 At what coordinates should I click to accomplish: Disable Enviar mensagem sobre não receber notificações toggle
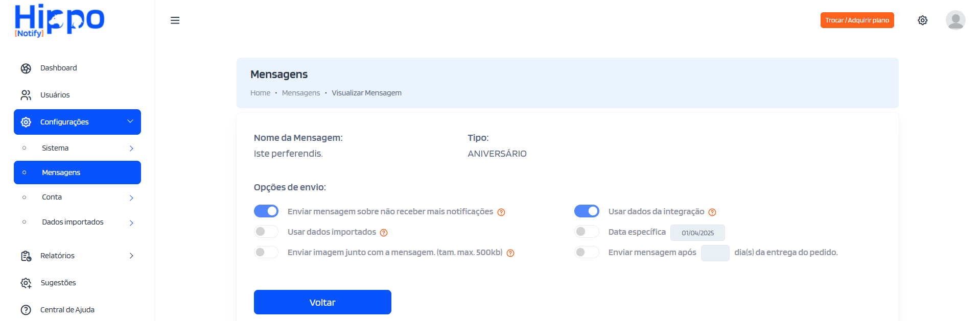click(x=266, y=211)
